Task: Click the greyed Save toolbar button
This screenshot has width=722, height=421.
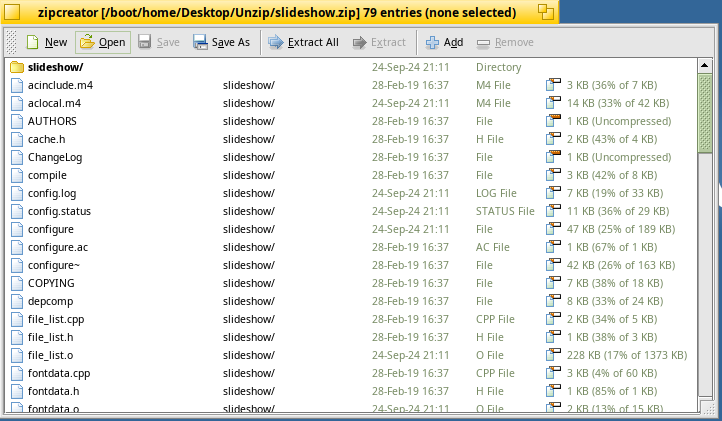Action: [159, 42]
